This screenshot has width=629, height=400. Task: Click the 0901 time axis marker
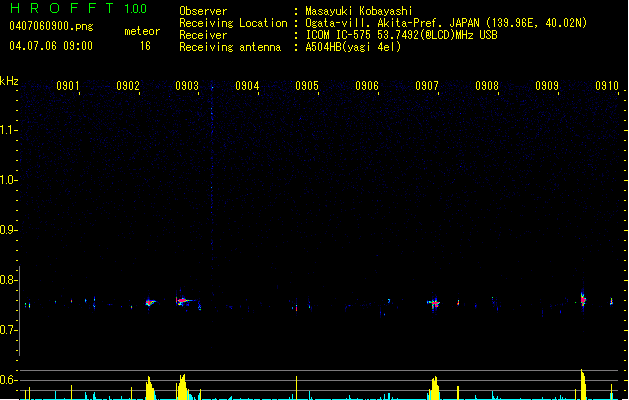click(68, 86)
